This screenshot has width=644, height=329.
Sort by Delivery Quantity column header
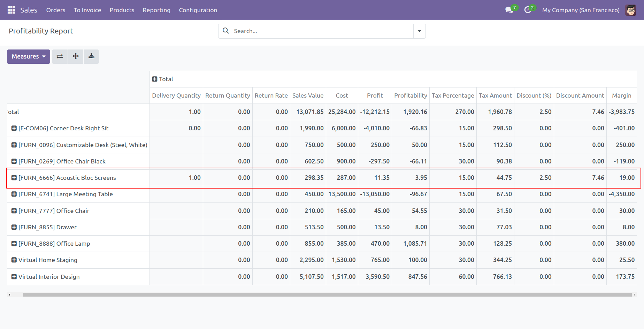[x=176, y=95]
